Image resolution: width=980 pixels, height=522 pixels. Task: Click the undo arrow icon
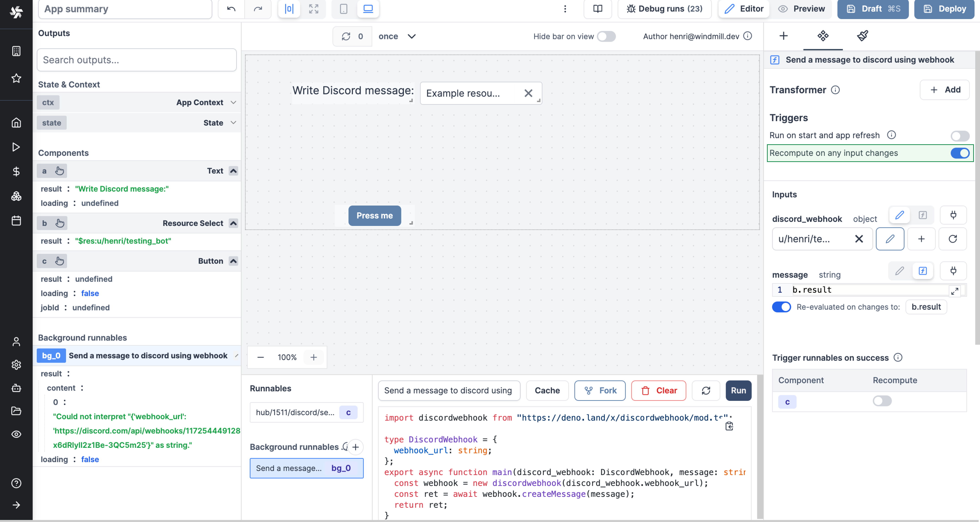[231, 9]
